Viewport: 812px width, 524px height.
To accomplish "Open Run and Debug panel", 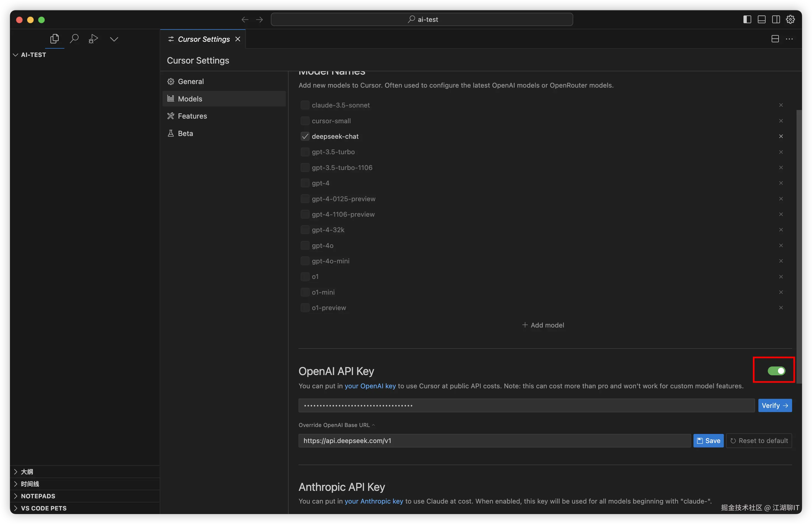I will [93, 39].
